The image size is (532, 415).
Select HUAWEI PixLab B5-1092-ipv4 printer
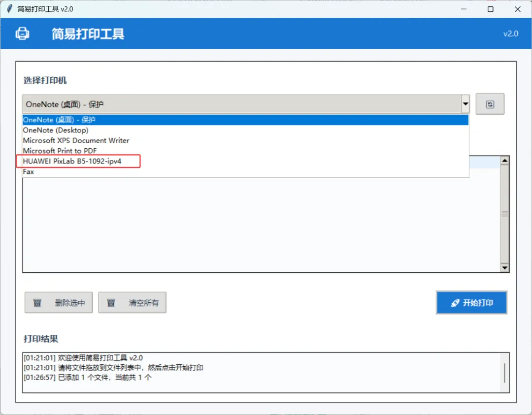tap(245, 161)
